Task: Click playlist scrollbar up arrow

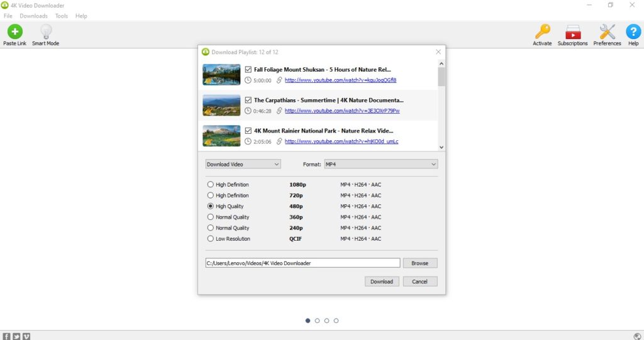Action: tap(441, 63)
